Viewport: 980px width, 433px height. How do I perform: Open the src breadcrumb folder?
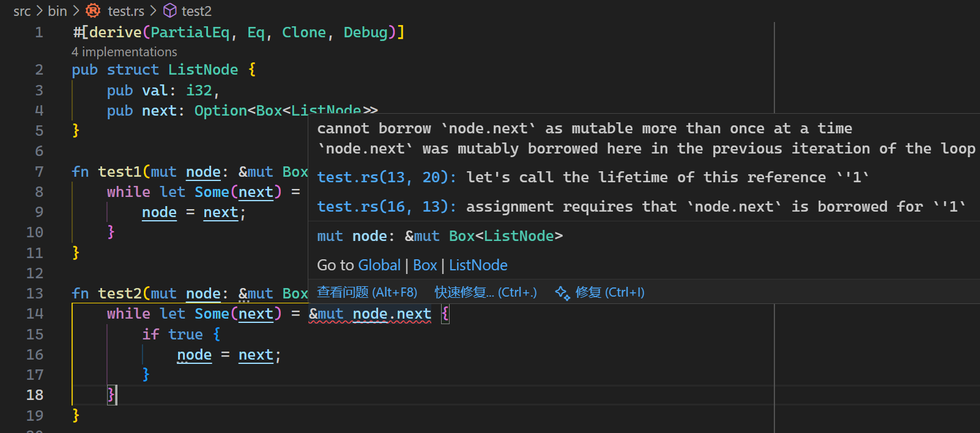click(22, 11)
